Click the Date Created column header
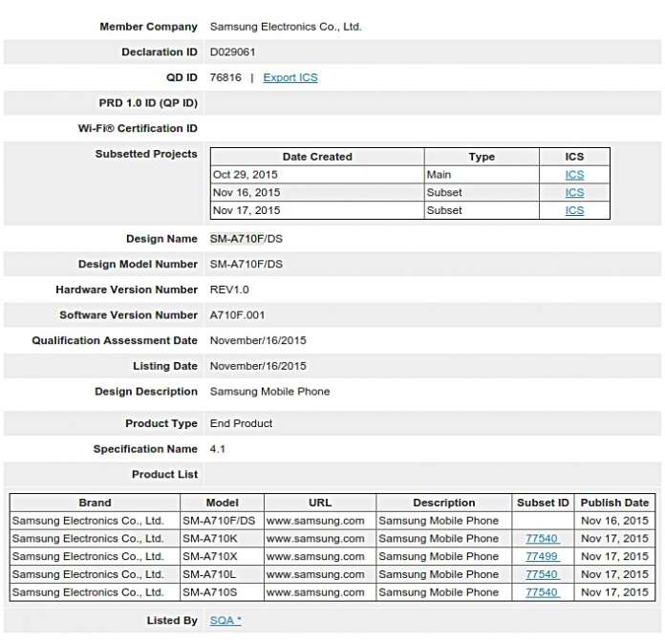Screen dimensions: 665x644 (317, 157)
